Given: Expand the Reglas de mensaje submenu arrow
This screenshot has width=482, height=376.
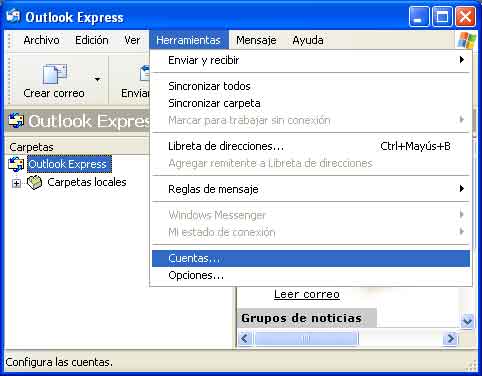Looking at the screenshot, I should [x=462, y=189].
